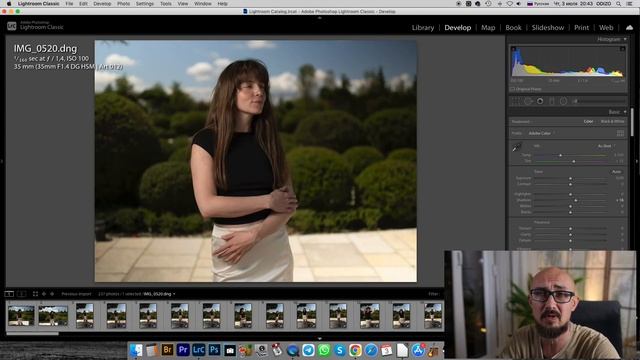Switch to the Map module

click(x=488, y=27)
